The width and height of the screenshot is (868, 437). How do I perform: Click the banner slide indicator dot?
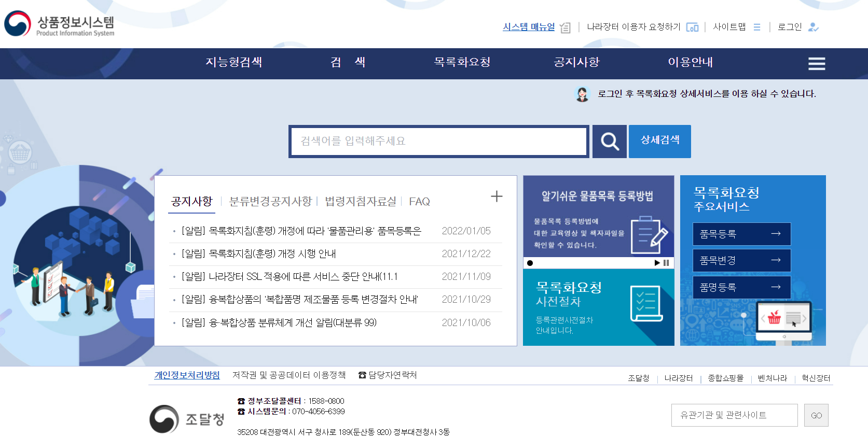tap(530, 263)
